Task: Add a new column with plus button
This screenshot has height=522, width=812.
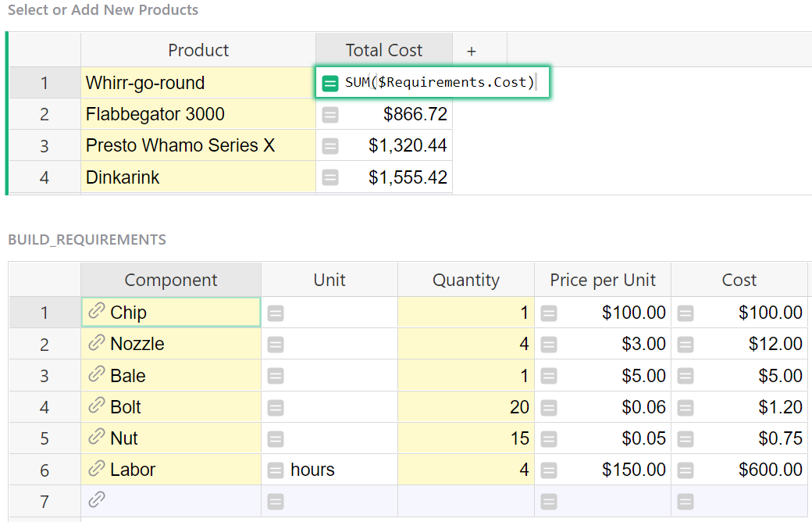Action: [472, 51]
